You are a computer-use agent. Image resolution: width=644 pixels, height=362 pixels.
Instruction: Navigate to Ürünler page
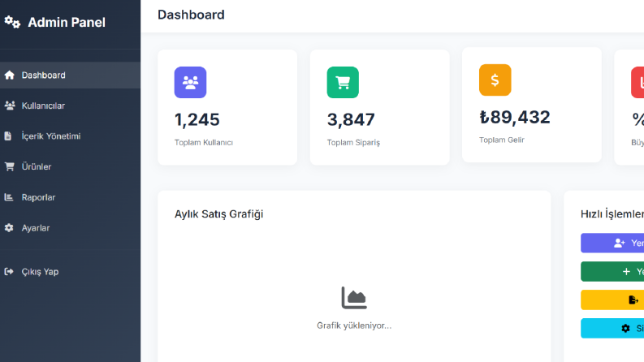(70, 166)
